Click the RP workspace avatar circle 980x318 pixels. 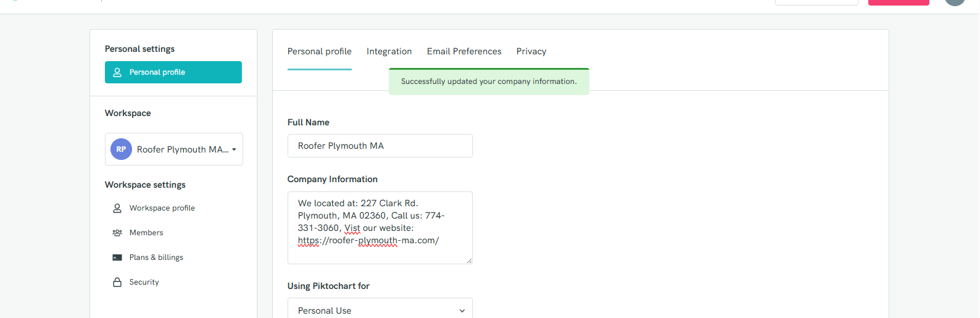121,149
